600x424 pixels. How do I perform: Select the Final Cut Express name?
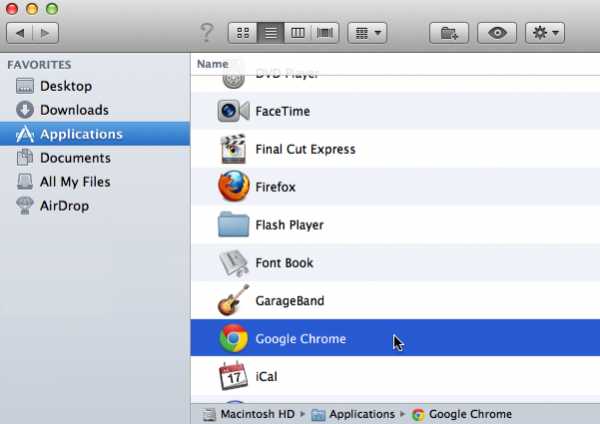pyautogui.click(x=305, y=149)
